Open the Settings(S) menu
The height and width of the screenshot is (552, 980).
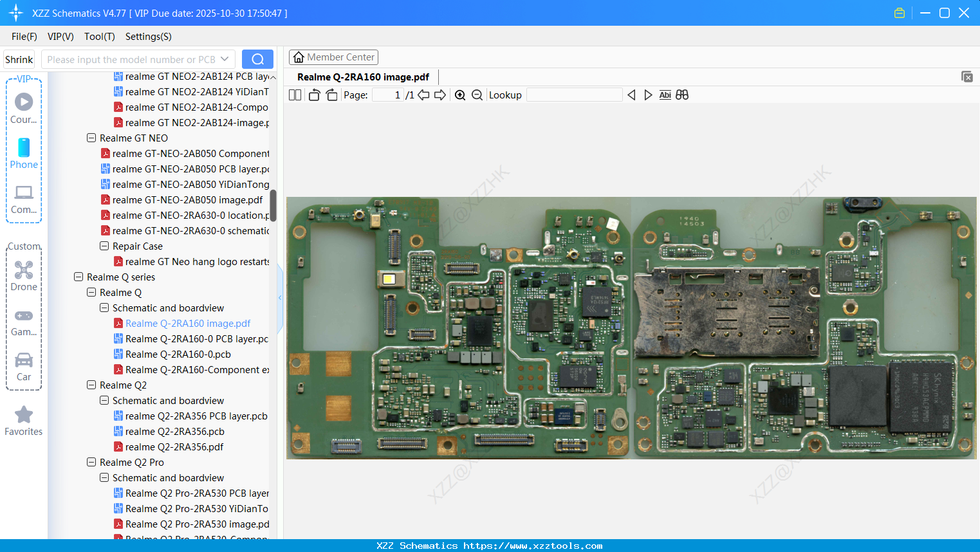coord(148,37)
